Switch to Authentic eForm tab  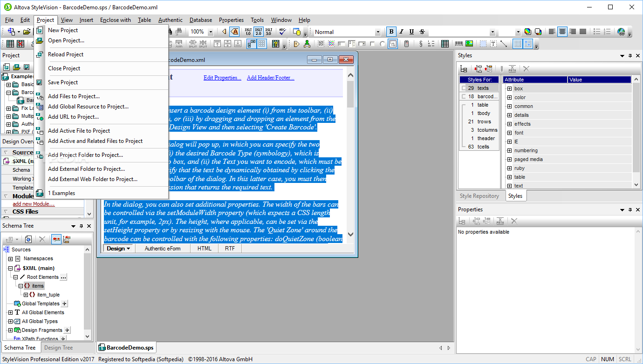click(x=163, y=249)
